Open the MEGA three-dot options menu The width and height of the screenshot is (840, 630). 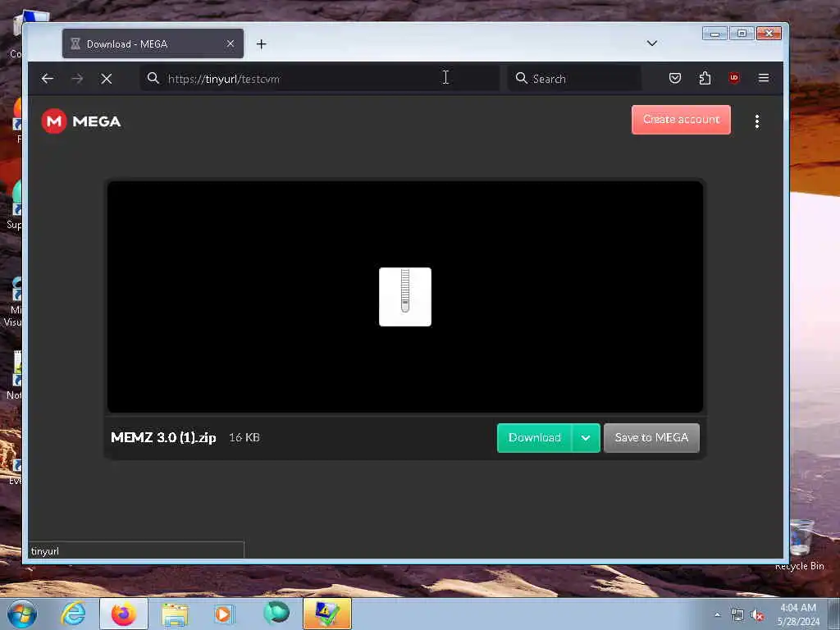click(x=757, y=121)
